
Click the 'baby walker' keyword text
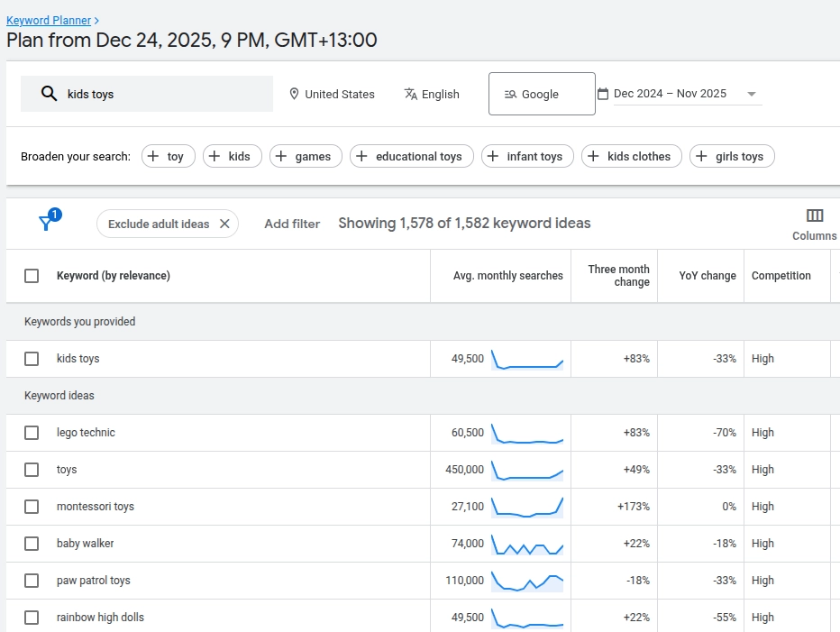click(x=86, y=544)
